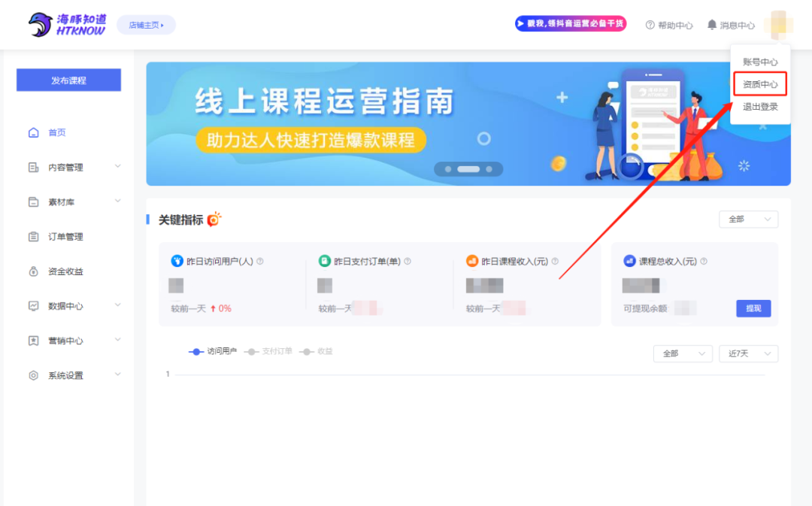Open the bell icon for 消息中心
812x506 pixels.
pos(712,24)
